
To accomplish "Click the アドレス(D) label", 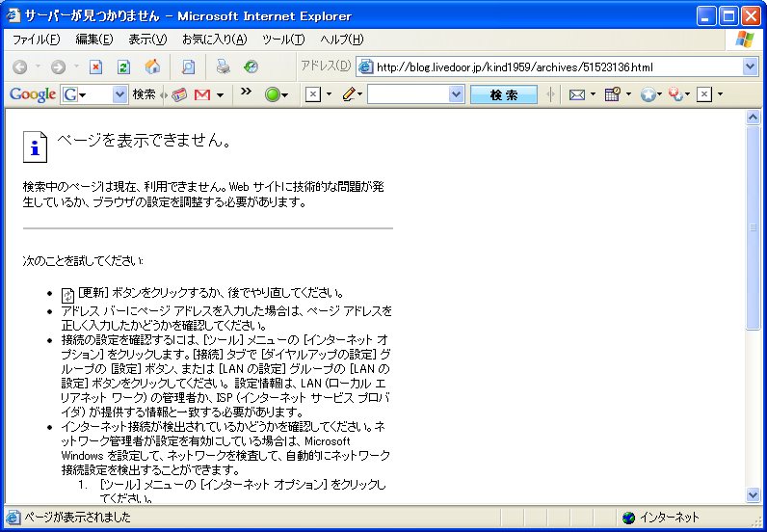I will tap(326, 66).
